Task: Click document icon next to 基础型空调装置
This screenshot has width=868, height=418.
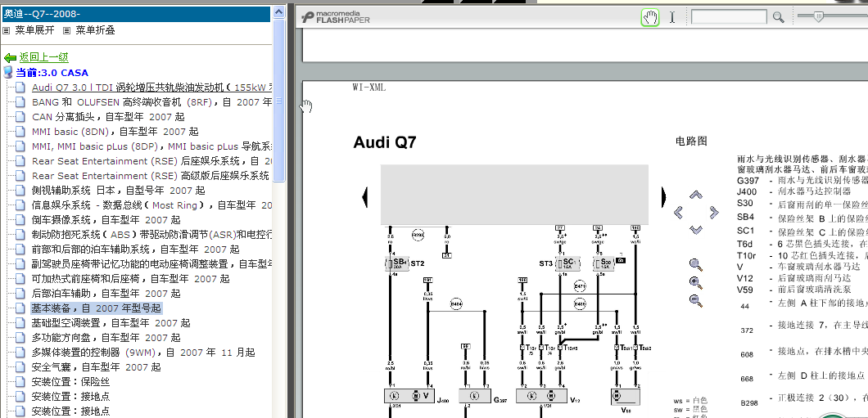Action: pos(20,323)
